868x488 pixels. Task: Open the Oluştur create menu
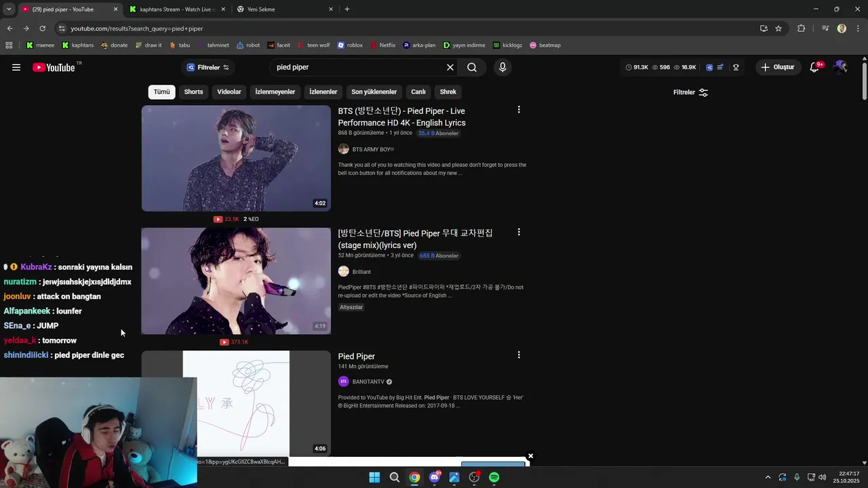click(778, 67)
